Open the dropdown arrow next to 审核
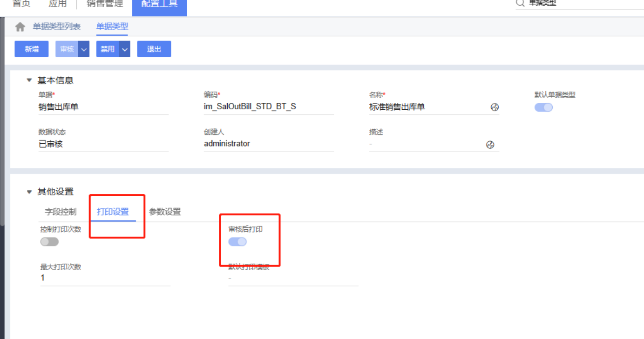The height and width of the screenshot is (339, 644). pos(84,49)
